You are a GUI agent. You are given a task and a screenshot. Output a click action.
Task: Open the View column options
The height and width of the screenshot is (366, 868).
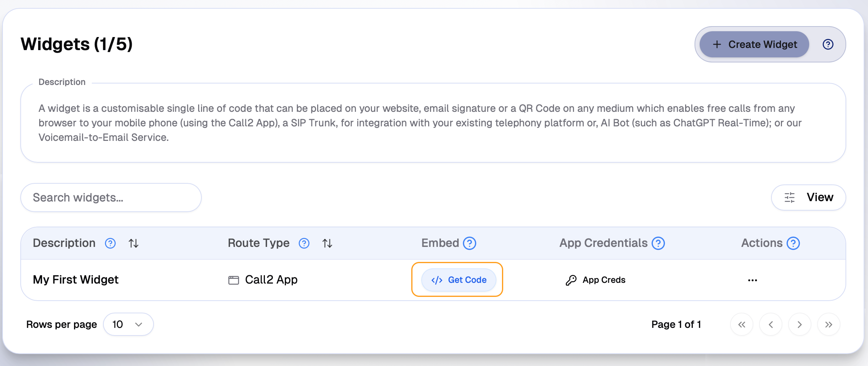pyautogui.click(x=808, y=198)
